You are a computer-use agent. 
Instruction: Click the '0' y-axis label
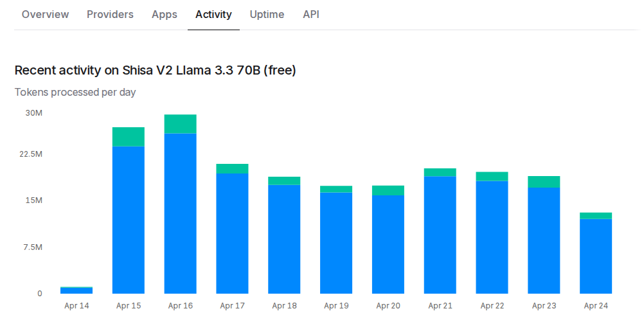[x=40, y=294]
